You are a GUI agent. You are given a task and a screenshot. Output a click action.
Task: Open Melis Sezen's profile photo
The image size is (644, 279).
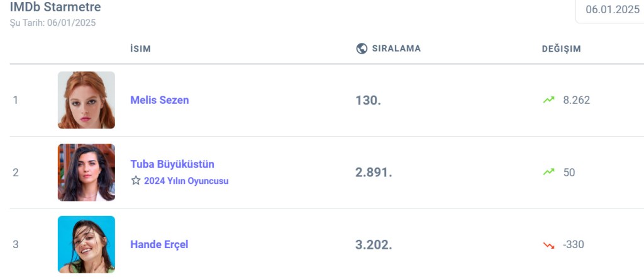pyautogui.click(x=86, y=100)
